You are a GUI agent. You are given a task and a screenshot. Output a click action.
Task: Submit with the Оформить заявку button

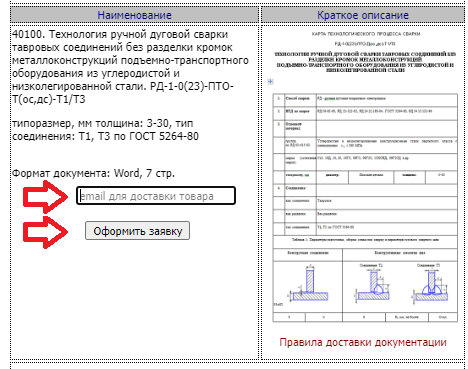coord(137,231)
